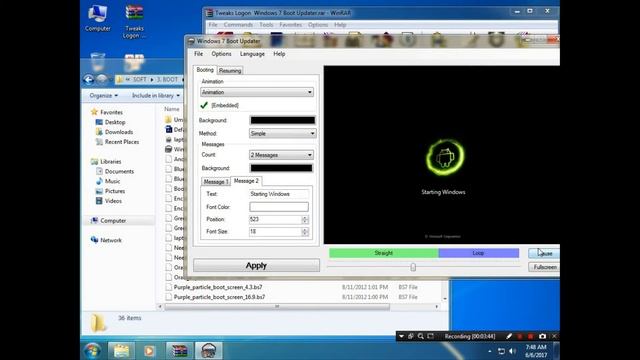Click the Fullscreen button
Image resolution: width=640 pixels, height=360 pixels.
544,267
